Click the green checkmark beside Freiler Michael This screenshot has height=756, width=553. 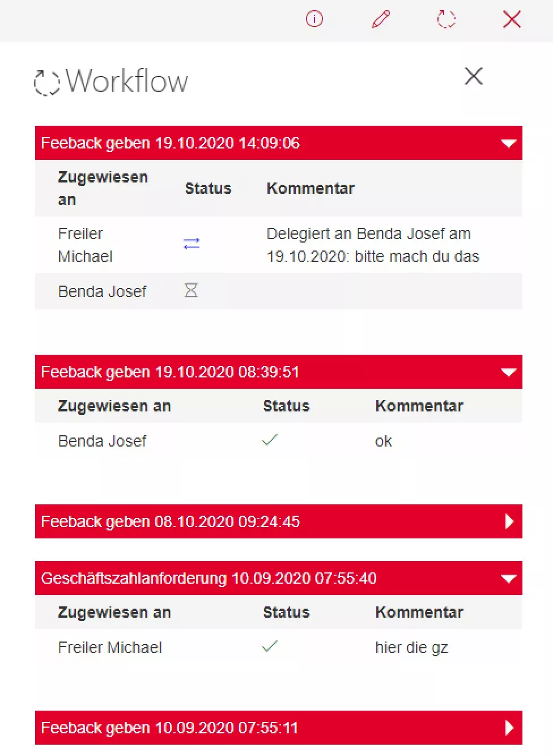coord(270,646)
